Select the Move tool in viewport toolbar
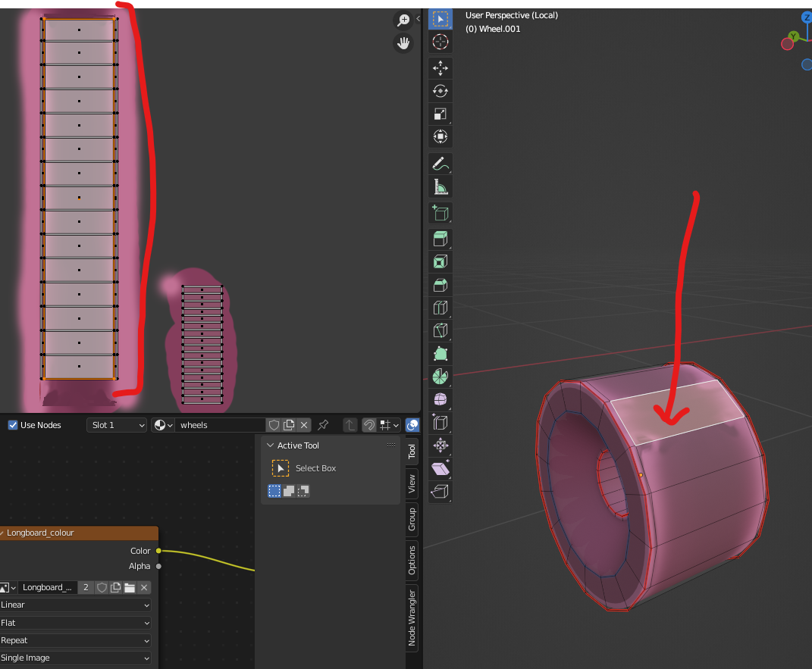The width and height of the screenshot is (812, 669). click(x=440, y=68)
